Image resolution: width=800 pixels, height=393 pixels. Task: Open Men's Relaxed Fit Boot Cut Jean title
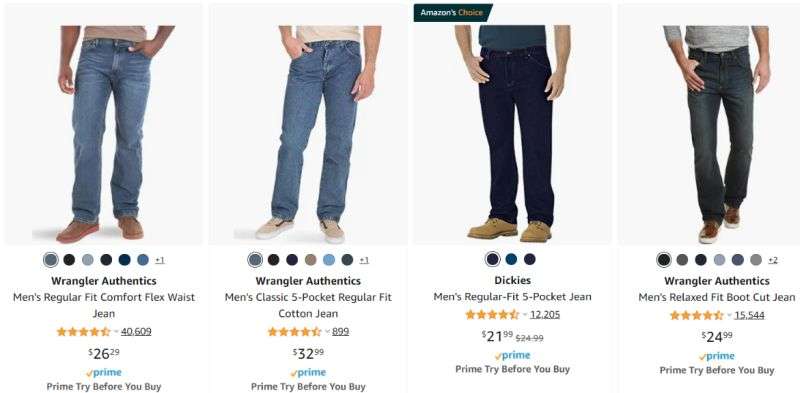click(x=716, y=297)
